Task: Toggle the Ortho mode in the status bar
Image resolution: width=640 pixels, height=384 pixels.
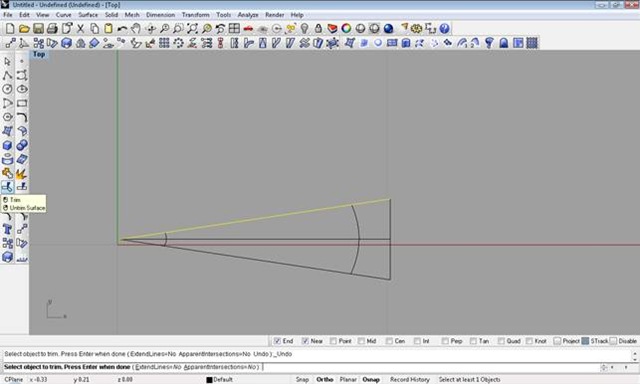Action: click(x=324, y=380)
